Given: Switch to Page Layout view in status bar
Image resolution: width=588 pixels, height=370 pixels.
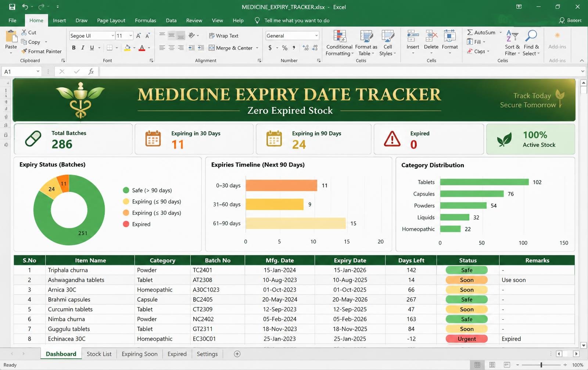Looking at the screenshot, I should 492,365.
